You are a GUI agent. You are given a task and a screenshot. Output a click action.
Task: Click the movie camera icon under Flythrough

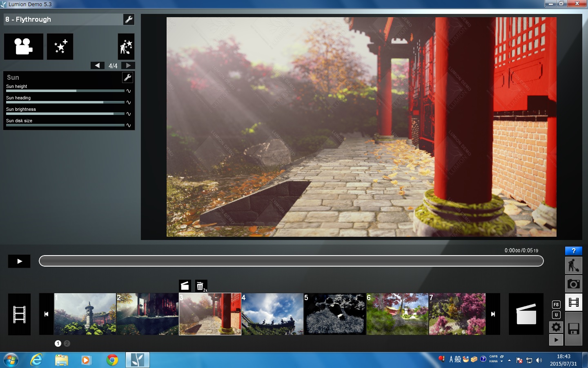(x=23, y=47)
